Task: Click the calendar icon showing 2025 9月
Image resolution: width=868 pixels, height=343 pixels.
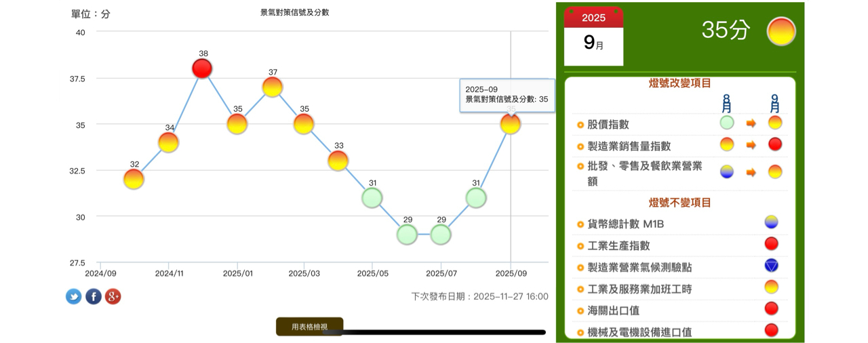Action: pos(593,37)
